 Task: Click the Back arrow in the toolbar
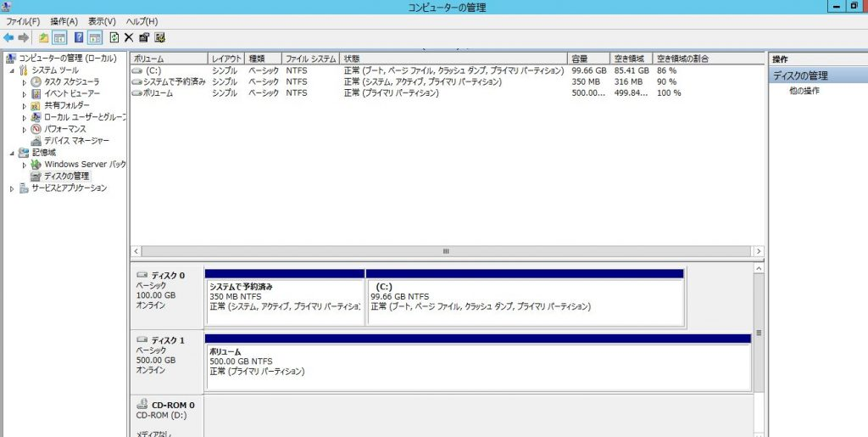tap(8, 37)
